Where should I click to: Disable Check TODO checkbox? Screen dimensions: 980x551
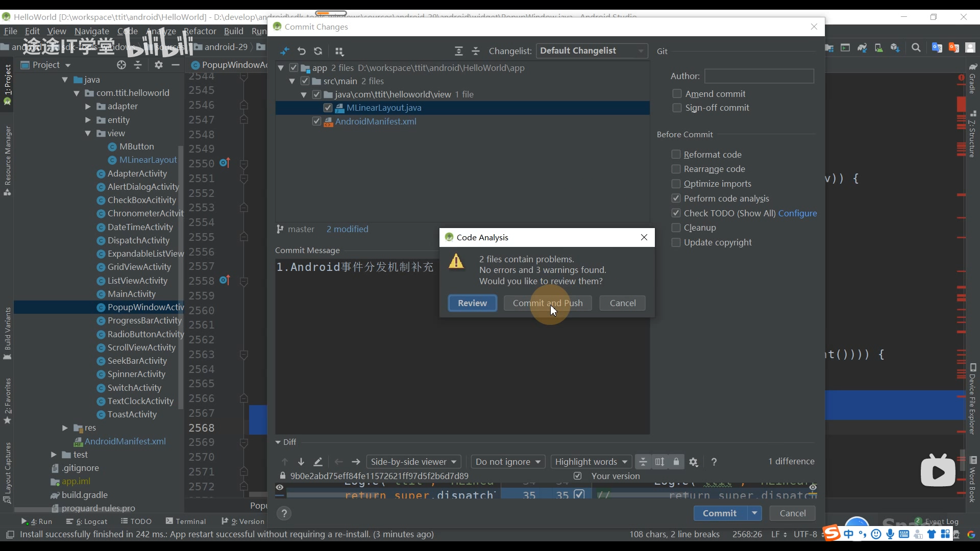676,213
